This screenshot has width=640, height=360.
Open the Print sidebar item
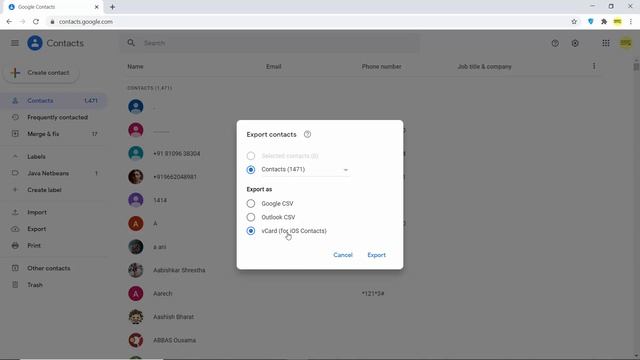click(54, 245)
